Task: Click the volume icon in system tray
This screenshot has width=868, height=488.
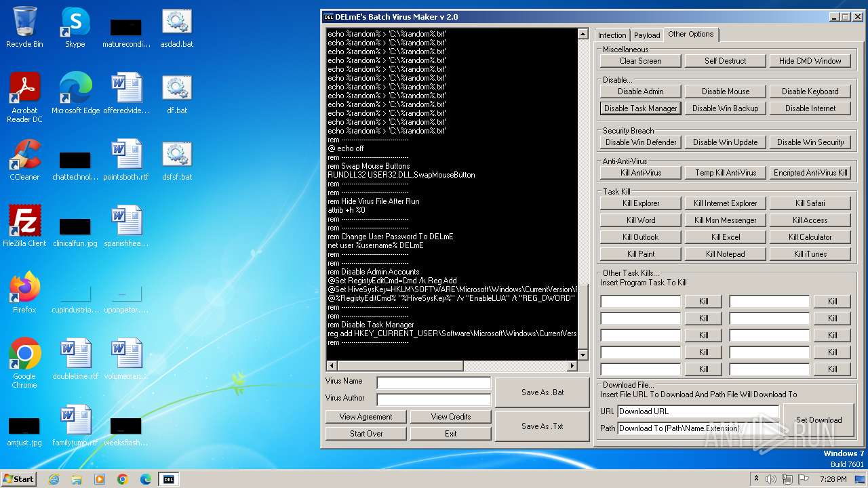Action: (771, 479)
